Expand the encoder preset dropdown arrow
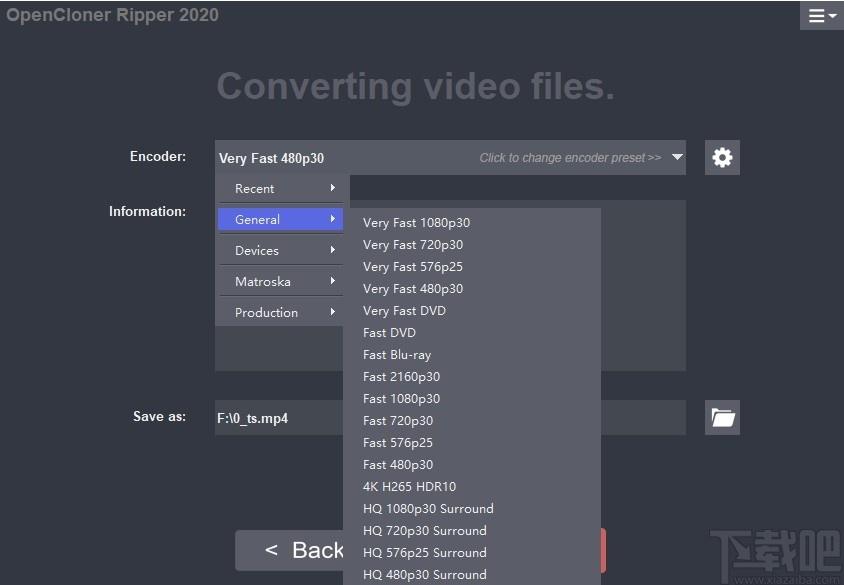Image resolution: width=844 pixels, height=585 pixels. (677, 157)
